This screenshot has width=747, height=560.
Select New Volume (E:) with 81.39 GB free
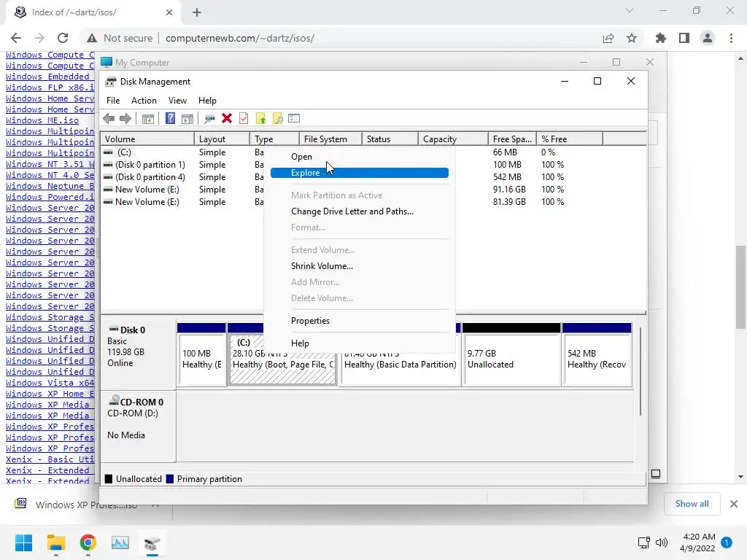tap(147, 202)
